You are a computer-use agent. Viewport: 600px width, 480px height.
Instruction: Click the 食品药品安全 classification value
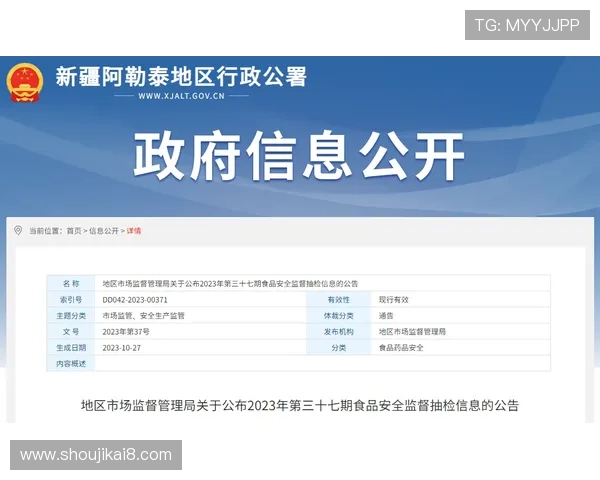pyautogui.click(x=401, y=348)
